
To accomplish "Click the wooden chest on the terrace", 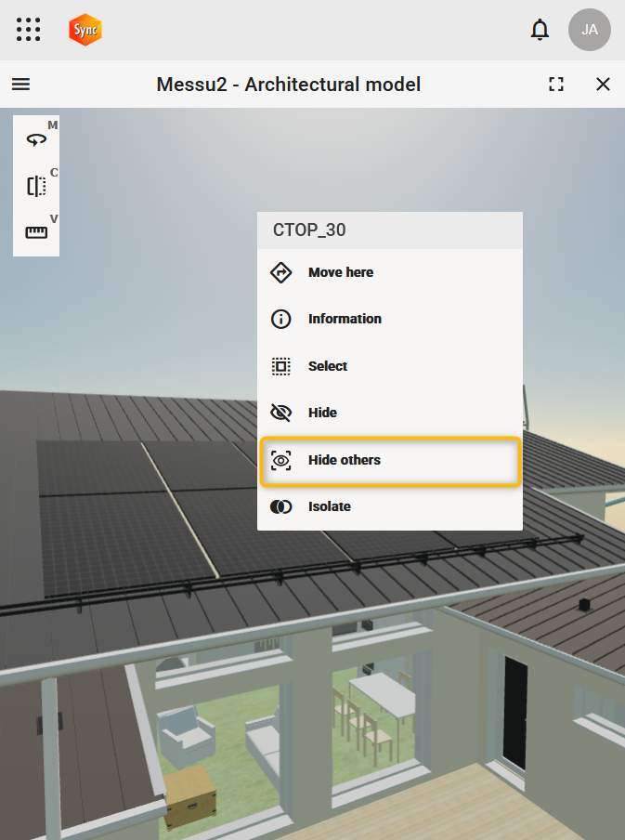I will coord(189,794).
